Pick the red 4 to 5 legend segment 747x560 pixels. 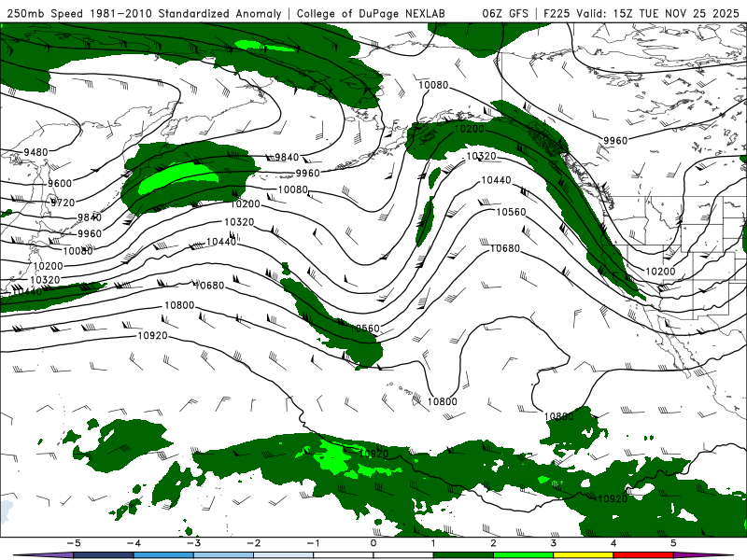[643, 555]
